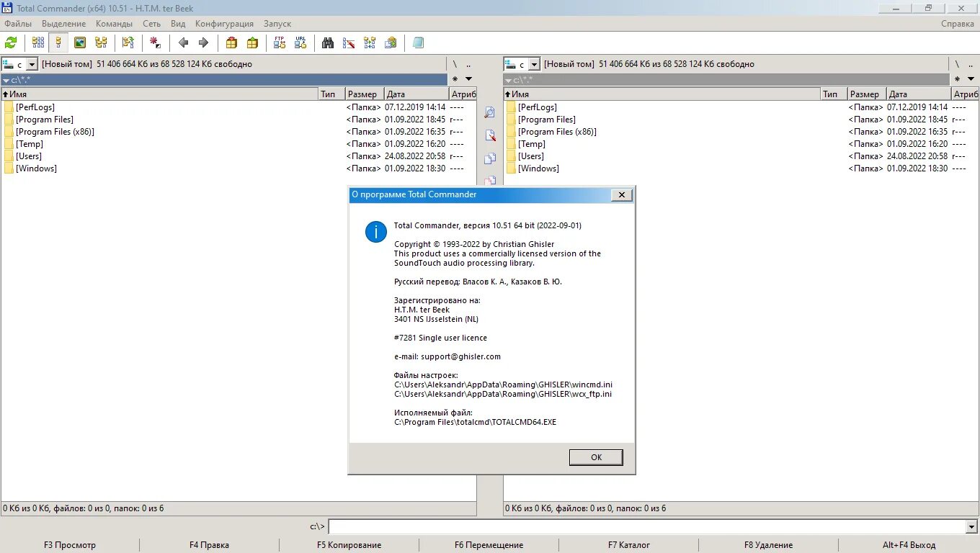Image resolution: width=980 pixels, height=553 pixels.
Task: Click copy names to clipboard icon
Action: [391, 43]
